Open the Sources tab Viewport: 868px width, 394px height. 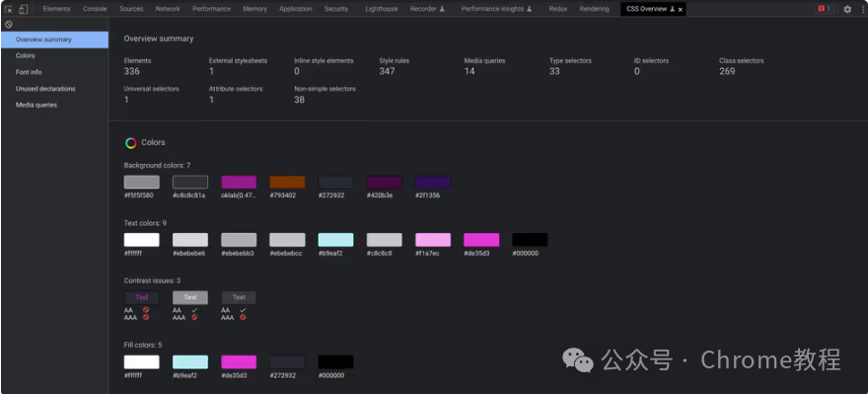click(x=131, y=9)
